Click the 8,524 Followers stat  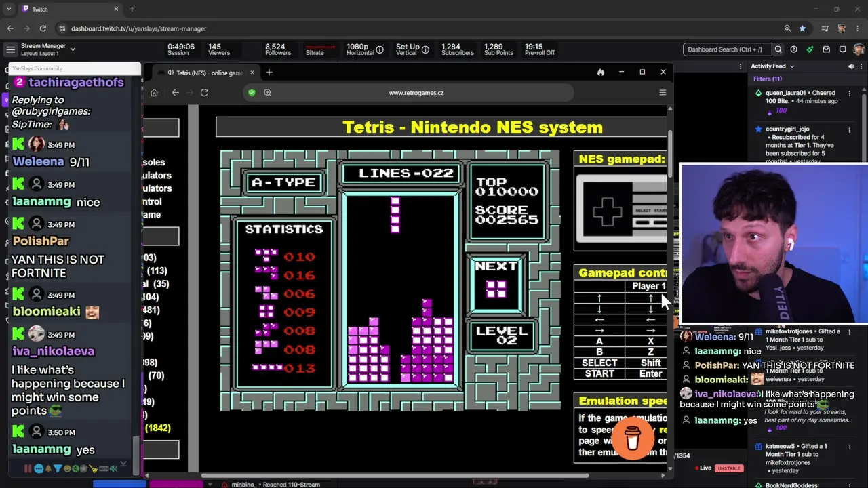tap(278, 49)
